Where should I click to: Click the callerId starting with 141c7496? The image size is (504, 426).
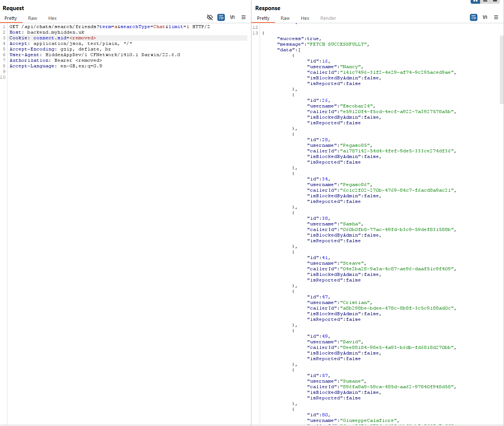pos(381,72)
